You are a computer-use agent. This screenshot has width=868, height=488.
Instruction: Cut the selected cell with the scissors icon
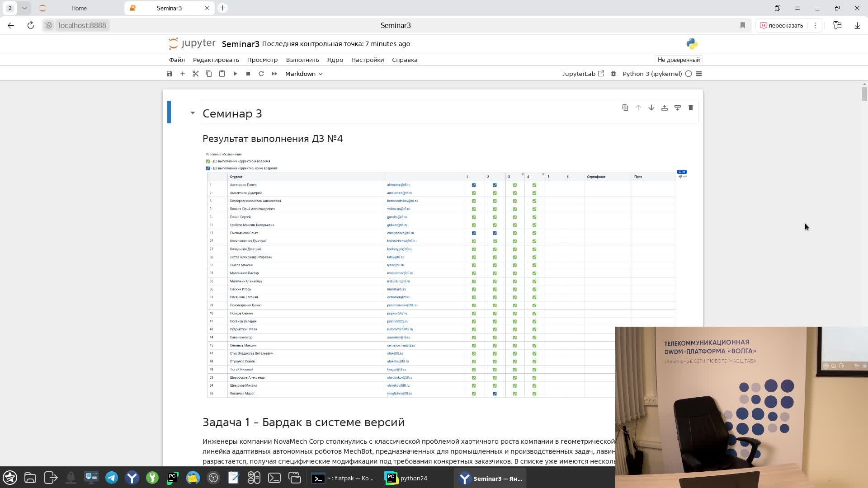(195, 74)
